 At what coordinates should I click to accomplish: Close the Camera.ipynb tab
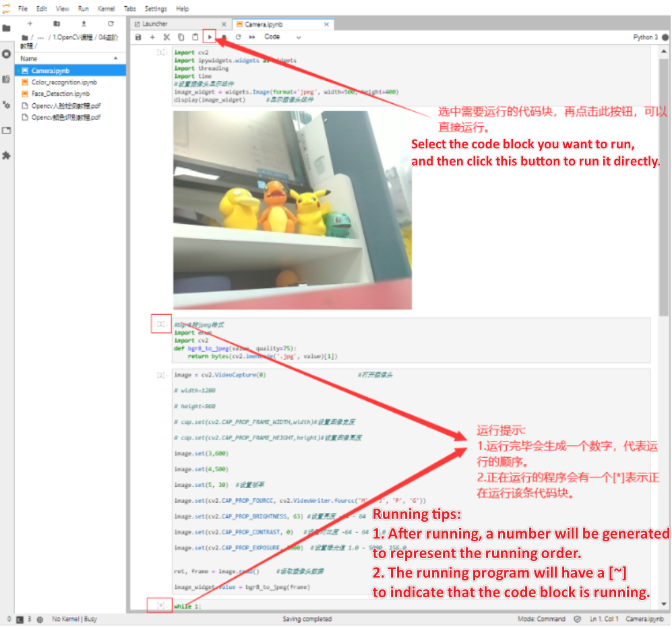pyautogui.click(x=327, y=24)
